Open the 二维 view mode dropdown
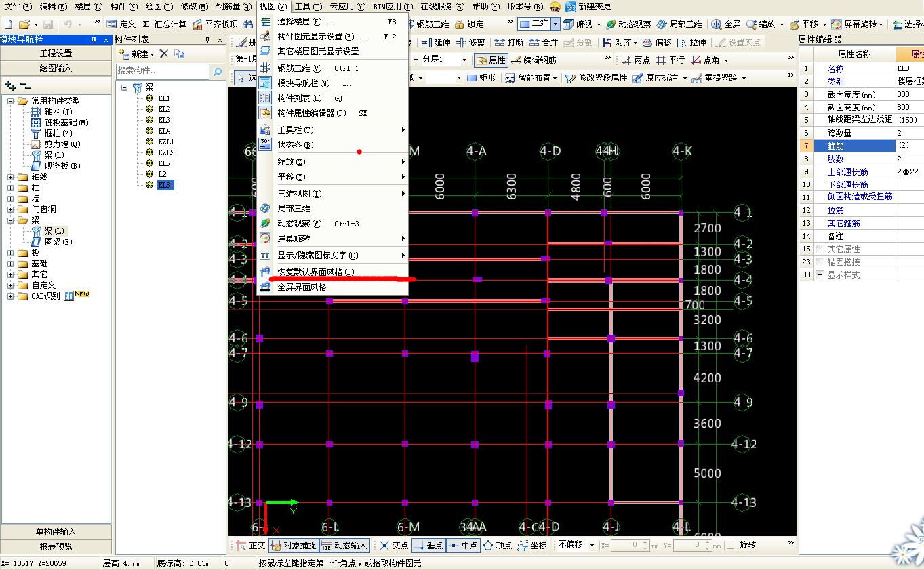 (x=555, y=24)
